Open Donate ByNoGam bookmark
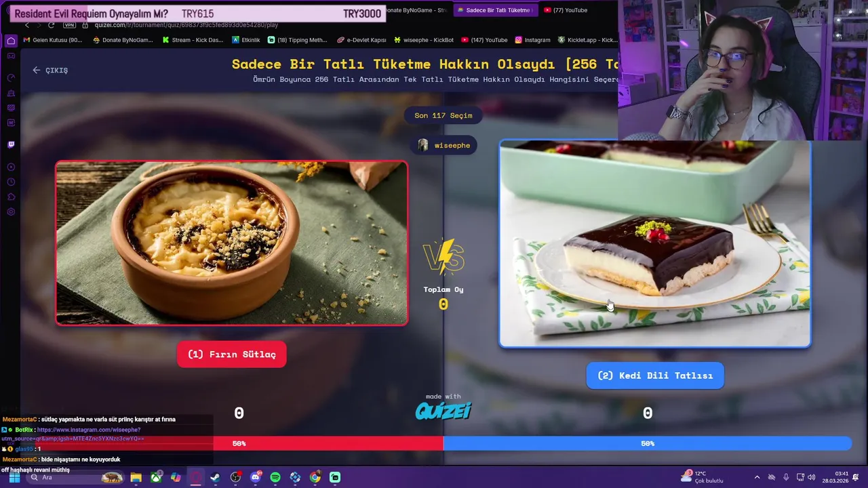This screenshot has width=868, height=488. 123,40
